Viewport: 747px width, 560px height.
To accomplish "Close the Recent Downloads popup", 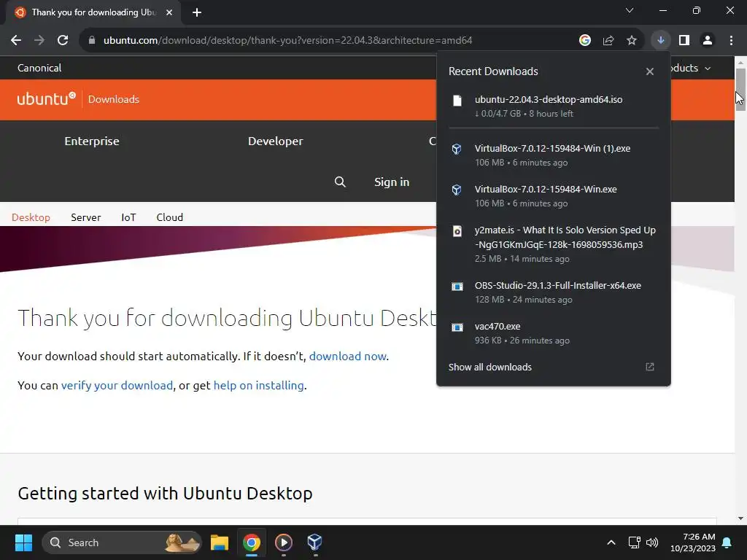I will point(650,71).
